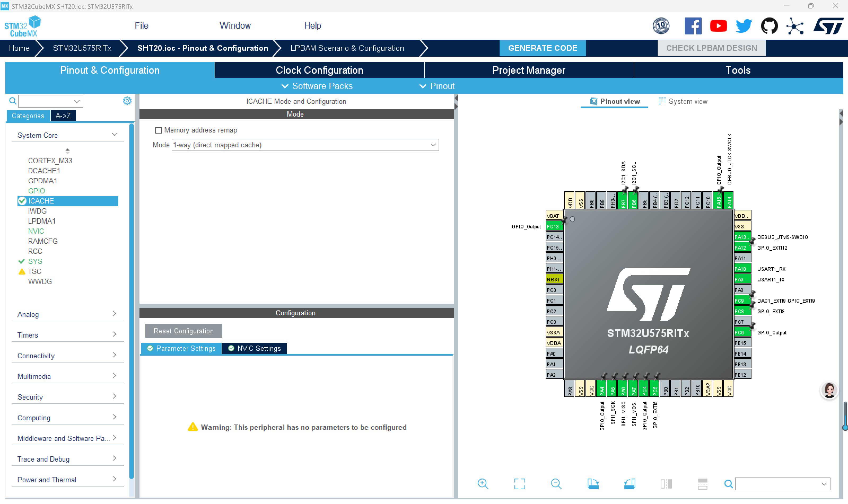Enable Memory address remap checkbox
Image resolution: width=848 pixels, height=504 pixels.
tap(158, 130)
